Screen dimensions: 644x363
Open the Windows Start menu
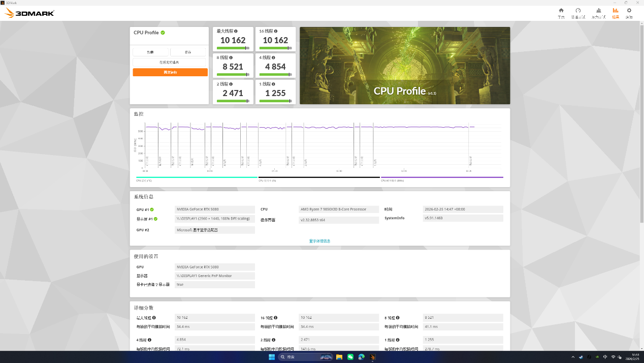point(272,357)
